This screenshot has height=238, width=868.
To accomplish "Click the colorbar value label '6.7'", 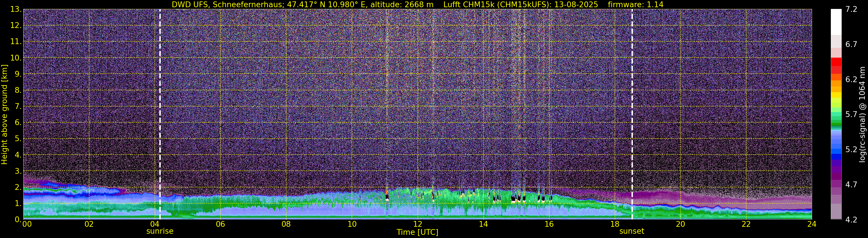I will (x=851, y=44).
